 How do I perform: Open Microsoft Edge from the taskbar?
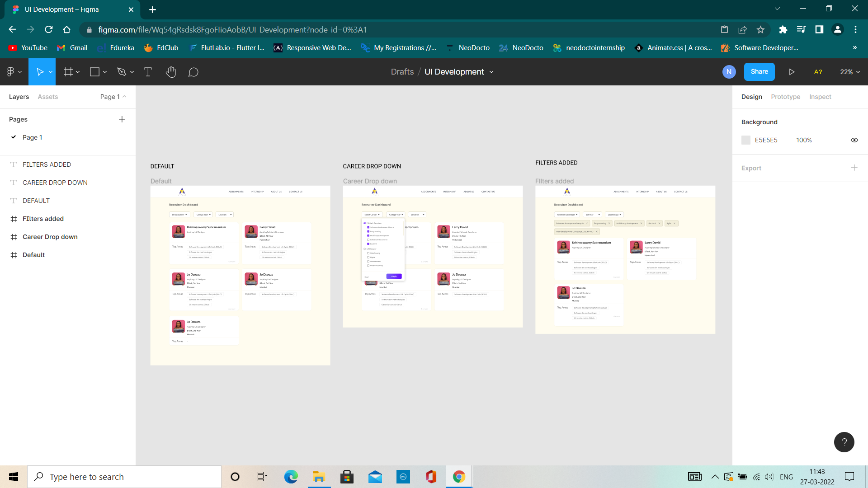point(291,477)
